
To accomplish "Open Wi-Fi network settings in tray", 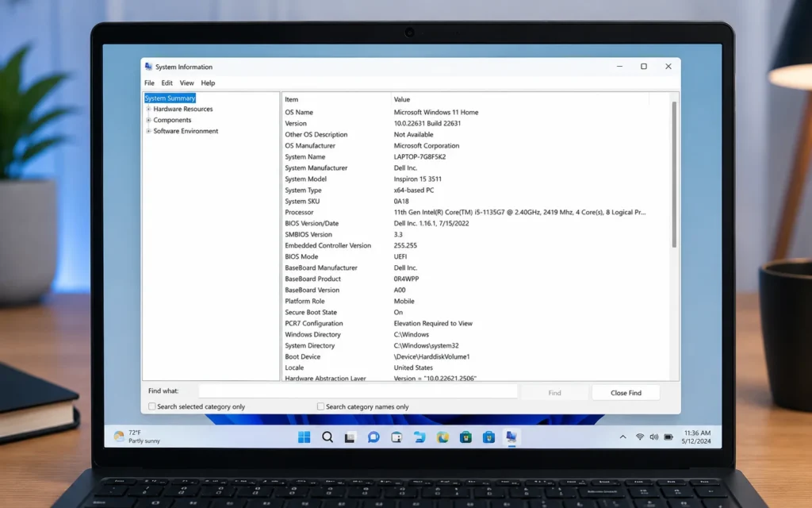I will [x=640, y=437].
